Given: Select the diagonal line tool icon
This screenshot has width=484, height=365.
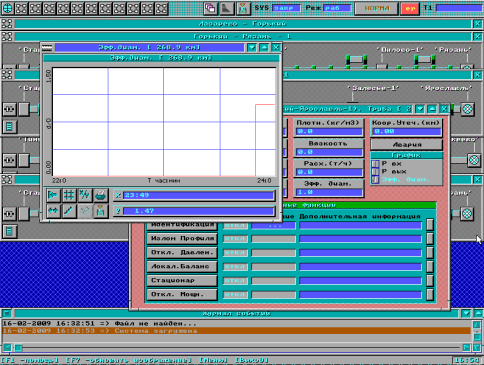Looking at the screenshot, I should point(69,211).
